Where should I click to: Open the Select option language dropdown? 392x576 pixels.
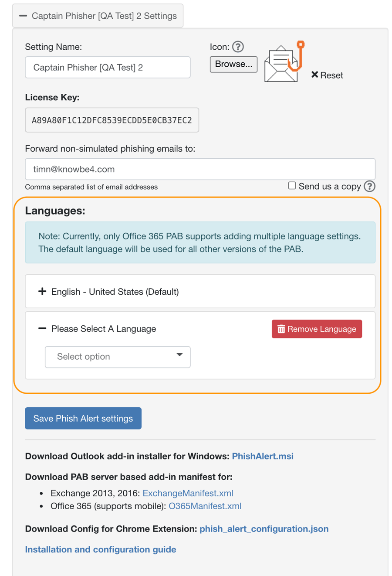[118, 357]
